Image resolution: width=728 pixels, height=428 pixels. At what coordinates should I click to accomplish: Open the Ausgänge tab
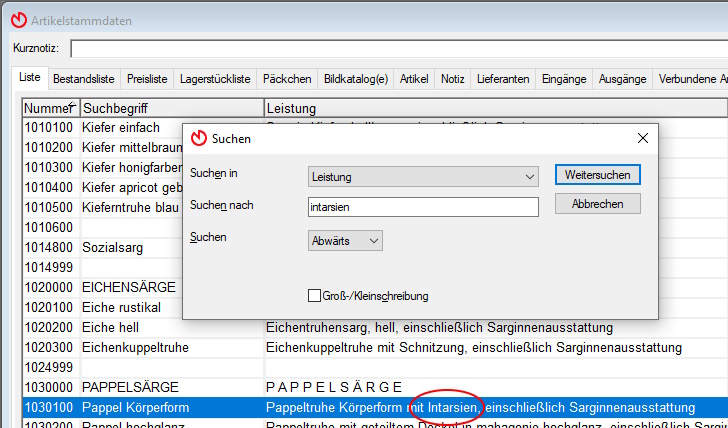(622, 79)
